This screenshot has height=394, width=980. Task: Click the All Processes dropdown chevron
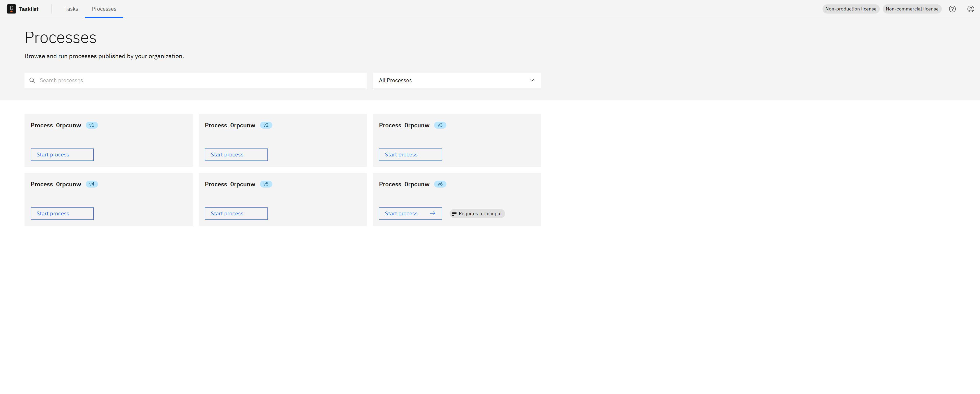point(531,80)
